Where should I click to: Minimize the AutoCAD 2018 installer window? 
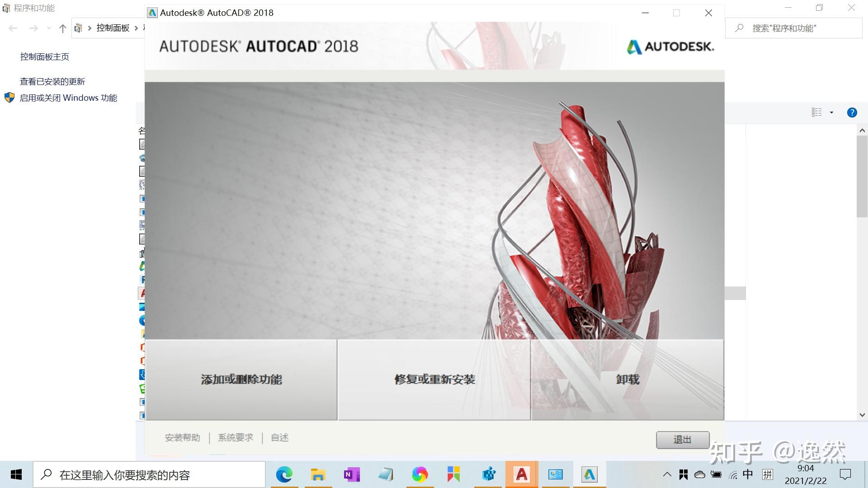tap(646, 13)
